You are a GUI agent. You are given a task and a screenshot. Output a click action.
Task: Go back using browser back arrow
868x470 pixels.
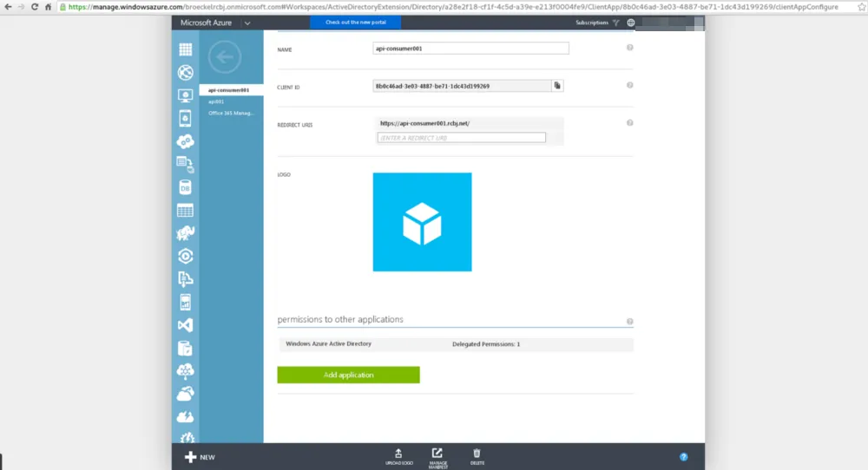click(x=8, y=7)
